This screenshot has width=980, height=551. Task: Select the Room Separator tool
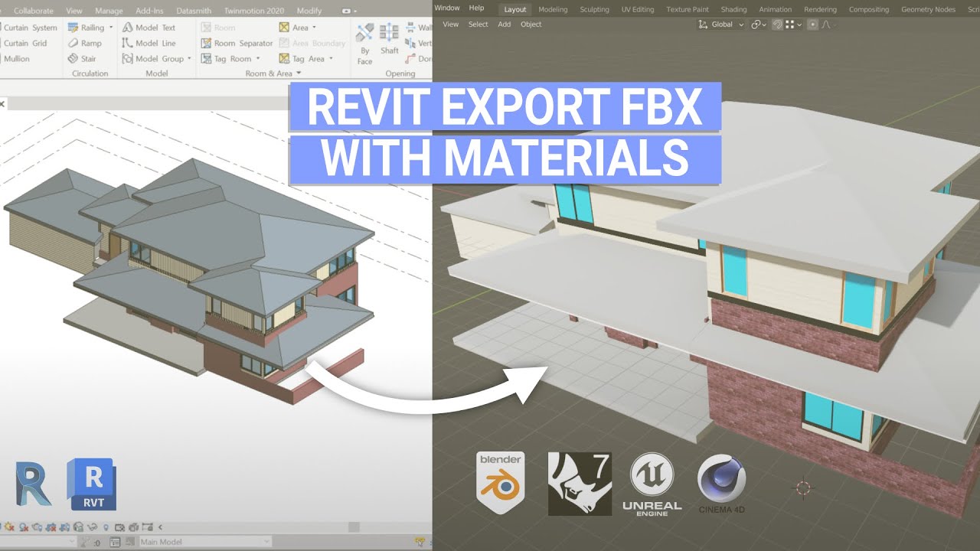pos(237,44)
